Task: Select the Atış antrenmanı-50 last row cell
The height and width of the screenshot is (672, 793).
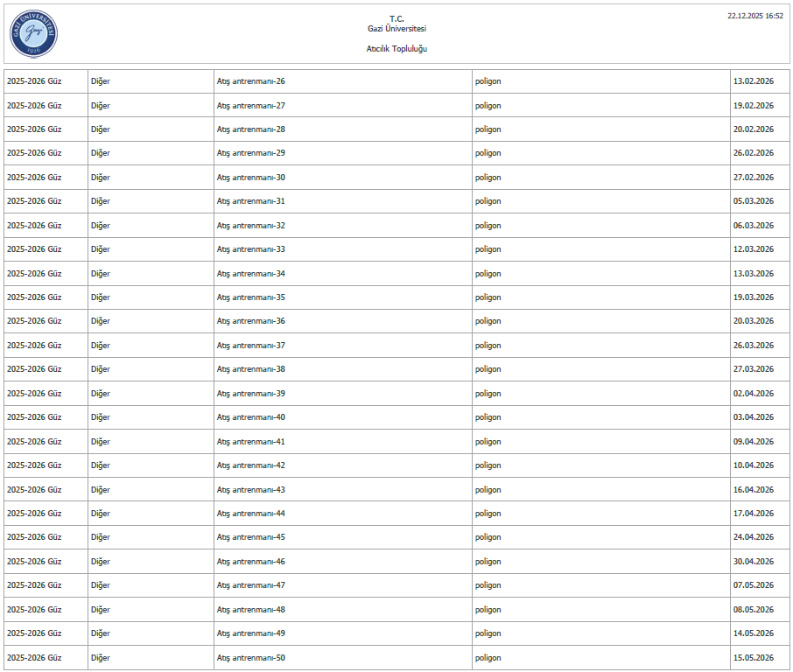Action: click(251, 658)
